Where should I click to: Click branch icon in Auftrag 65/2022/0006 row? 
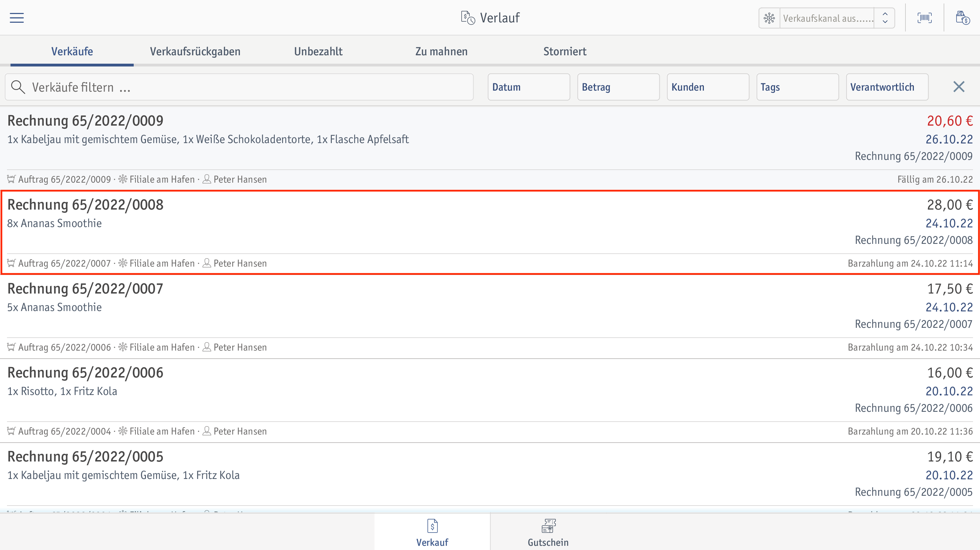click(122, 347)
